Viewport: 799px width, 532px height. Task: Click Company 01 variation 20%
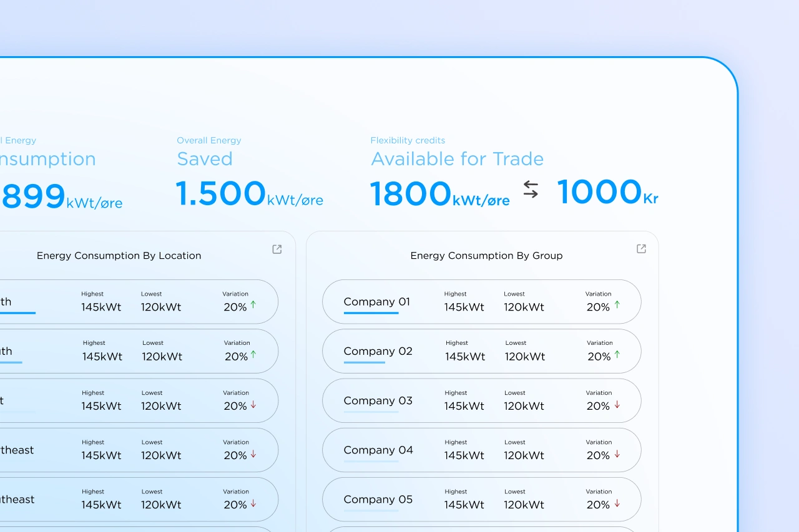pos(598,307)
